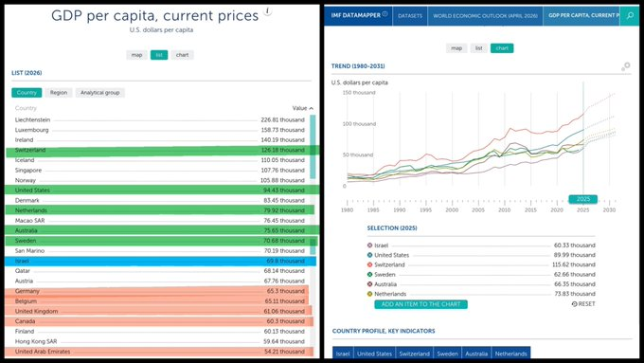Remove United States via its selection marker
Screen dimensions: 644x363
[369, 255]
